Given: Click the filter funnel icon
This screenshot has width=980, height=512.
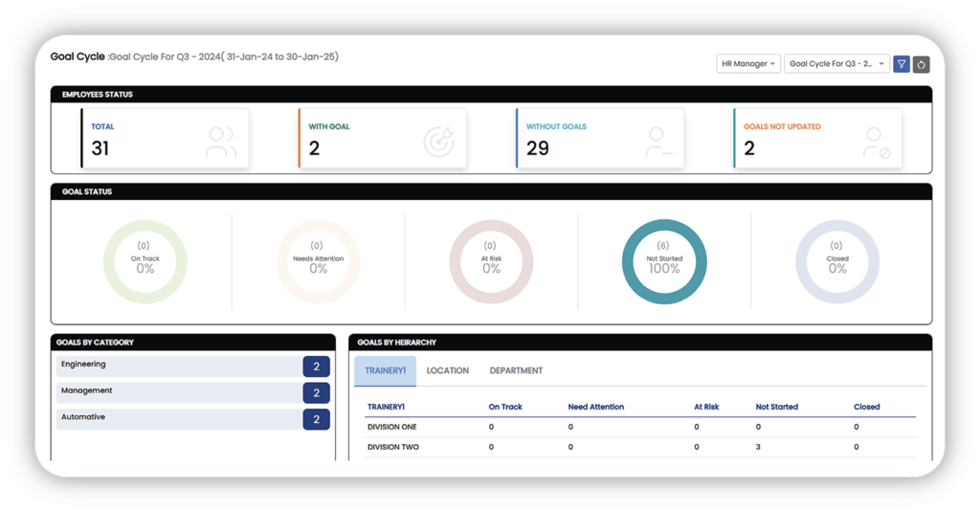Looking at the screenshot, I should coord(901,64).
